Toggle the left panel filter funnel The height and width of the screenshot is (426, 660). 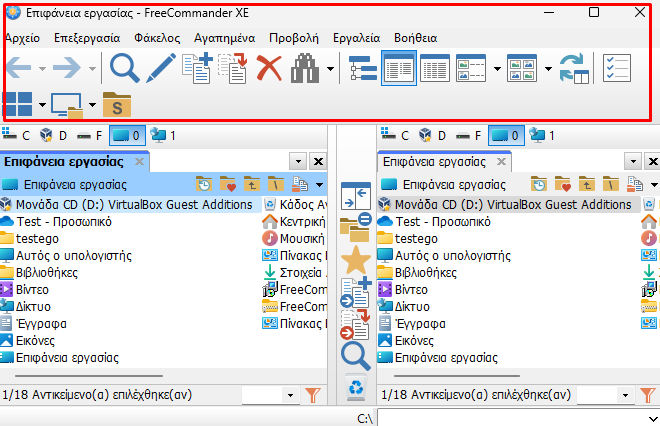pos(313,395)
